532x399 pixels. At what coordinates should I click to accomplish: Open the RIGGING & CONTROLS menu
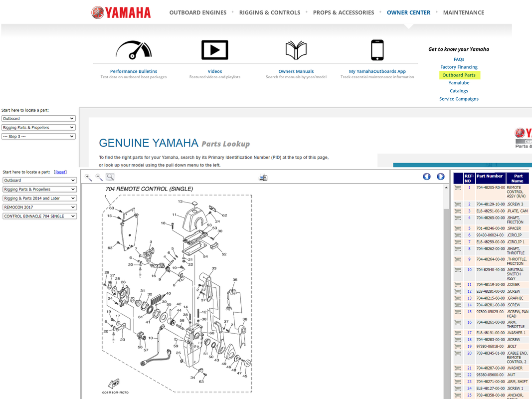click(x=270, y=12)
